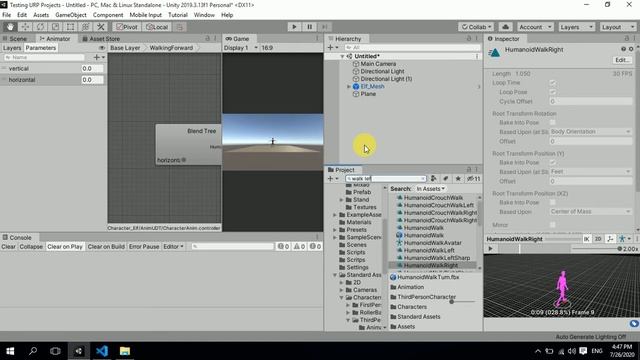The width and height of the screenshot is (640, 360).
Task: Select the Scale tool
Action: click(x=55, y=27)
